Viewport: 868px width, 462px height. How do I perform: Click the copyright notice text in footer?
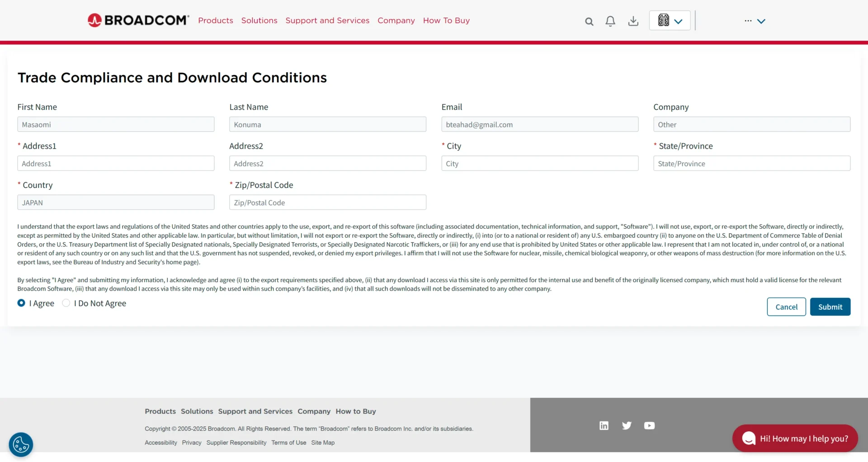coord(309,429)
